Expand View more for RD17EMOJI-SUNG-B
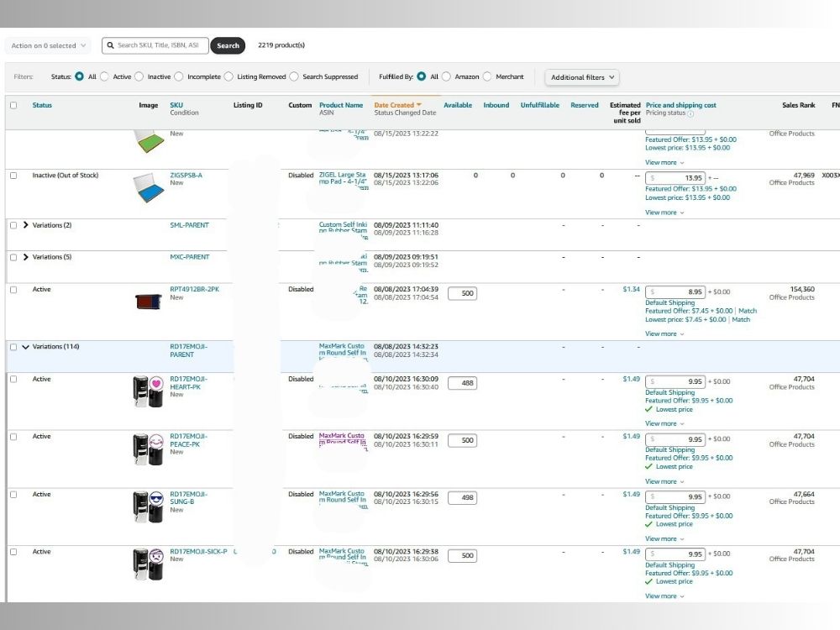The height and width of the screenshot is (630, 840). [664, 539]
